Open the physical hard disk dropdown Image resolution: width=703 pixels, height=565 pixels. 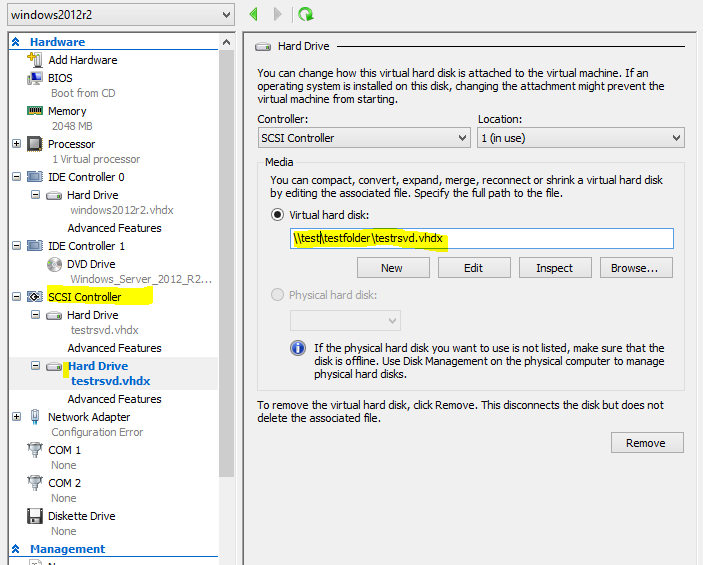tap(345, 321)
